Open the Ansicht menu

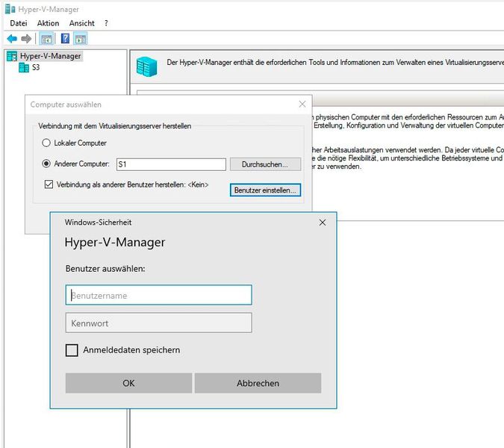pos(81,23)
